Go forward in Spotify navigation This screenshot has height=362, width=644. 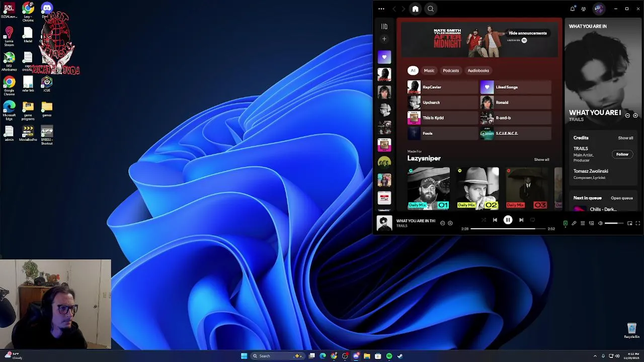tap(403, 9)
